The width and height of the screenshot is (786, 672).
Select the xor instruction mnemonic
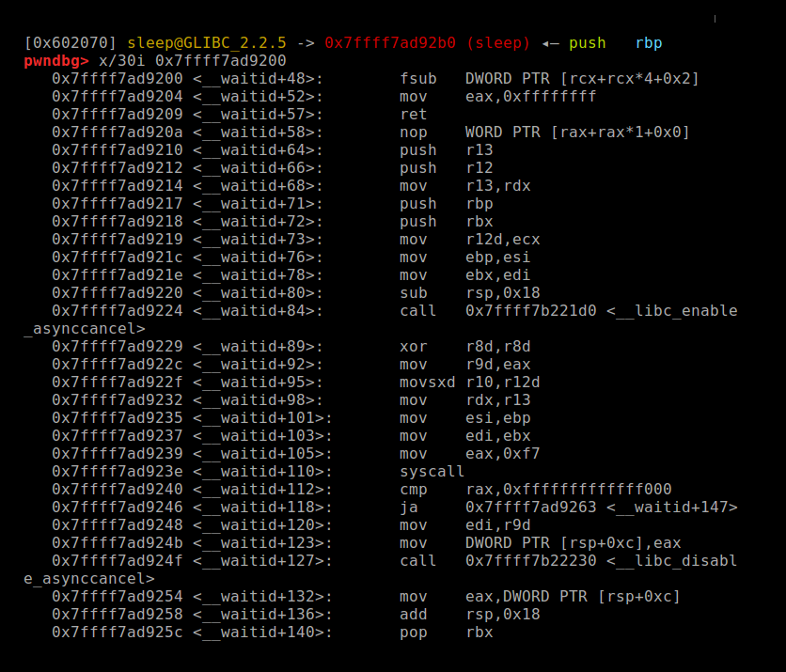413,347
